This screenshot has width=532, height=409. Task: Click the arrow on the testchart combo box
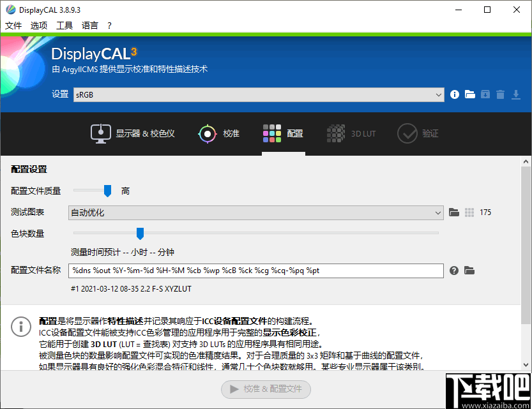coord(438,212)
